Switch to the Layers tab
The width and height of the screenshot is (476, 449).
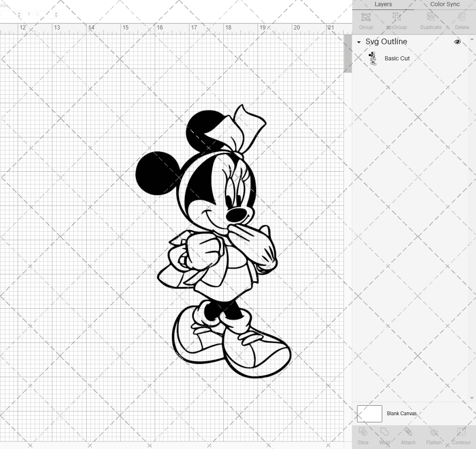click(x=383, y=4)
